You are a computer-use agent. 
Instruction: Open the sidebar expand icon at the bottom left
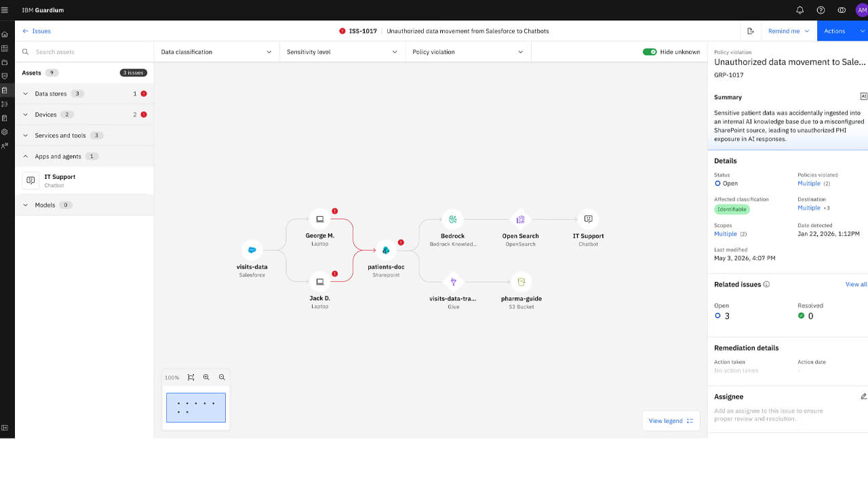point(5,428)
